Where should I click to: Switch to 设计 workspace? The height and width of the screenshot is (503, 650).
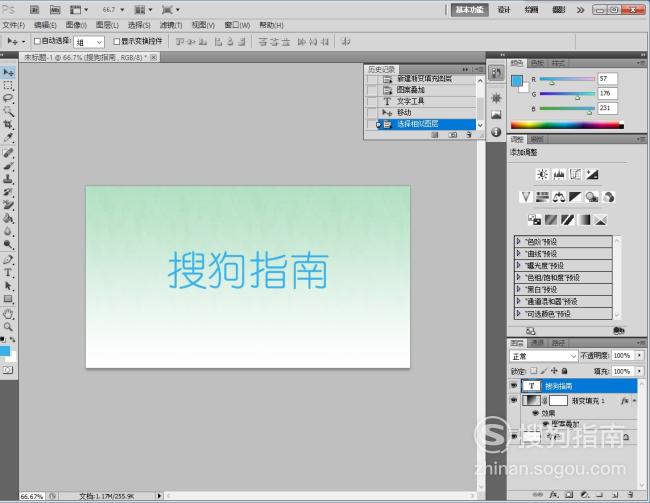pos(504,10)
